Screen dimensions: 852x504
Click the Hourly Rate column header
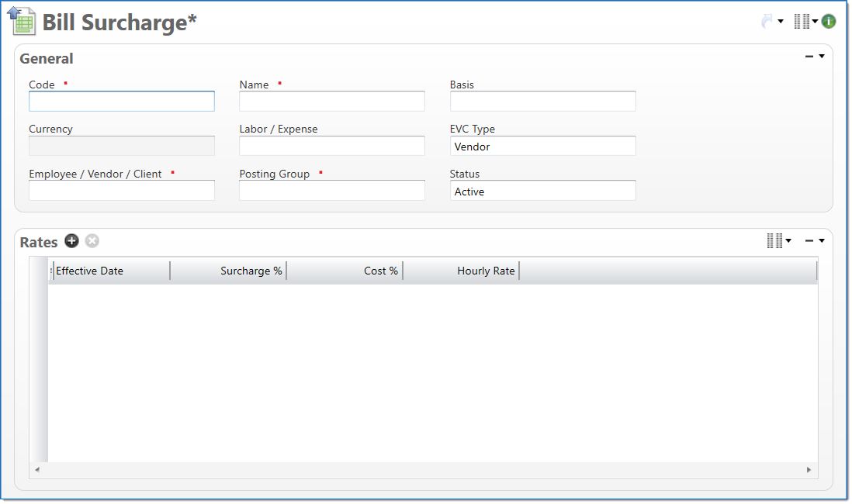tap(462, 271)
